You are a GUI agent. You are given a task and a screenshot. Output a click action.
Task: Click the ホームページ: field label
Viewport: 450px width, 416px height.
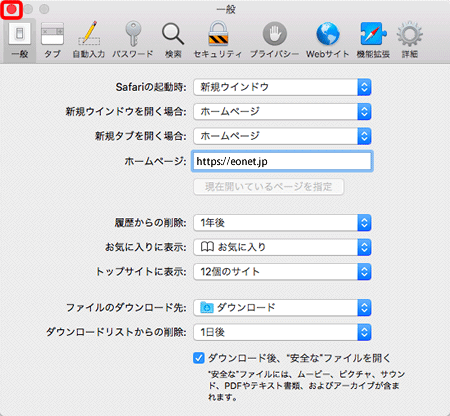pos(155,161)
